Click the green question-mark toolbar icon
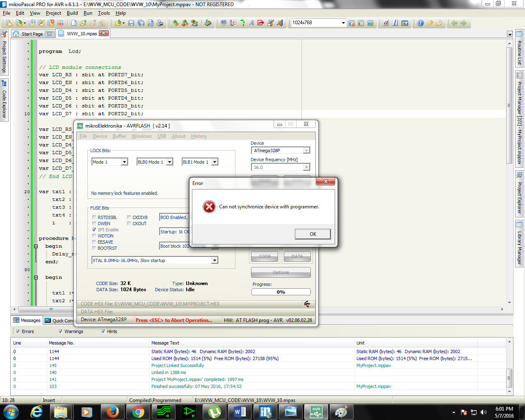Image resolution: width=525 pixels, height=420 pixels. click(242, 23)
